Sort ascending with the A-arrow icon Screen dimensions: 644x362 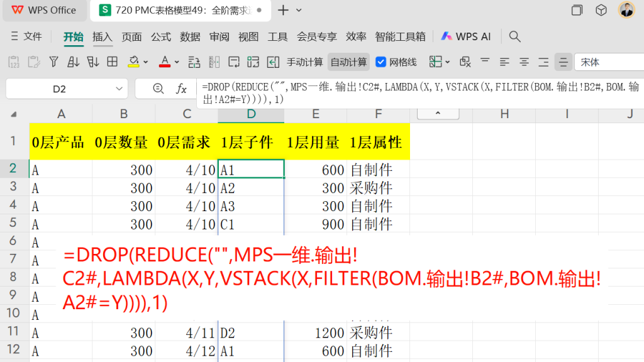[73, 62]
